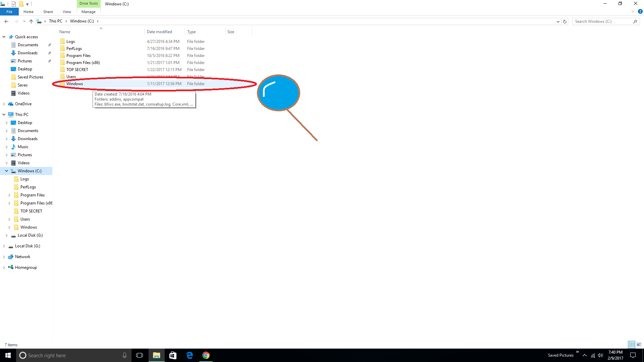Collapse the Windows (C:) tree node
Viewport: 644px width, 362px height.
(x=6, y=171)
